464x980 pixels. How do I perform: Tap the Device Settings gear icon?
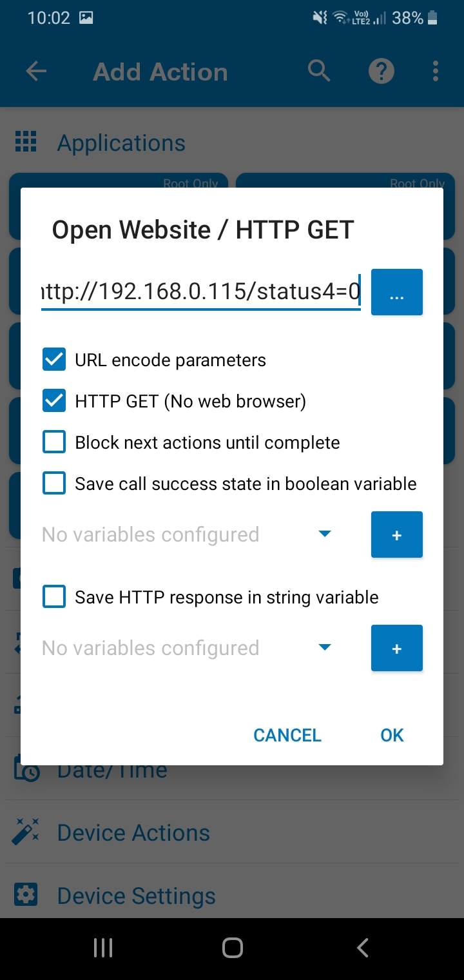26,895
